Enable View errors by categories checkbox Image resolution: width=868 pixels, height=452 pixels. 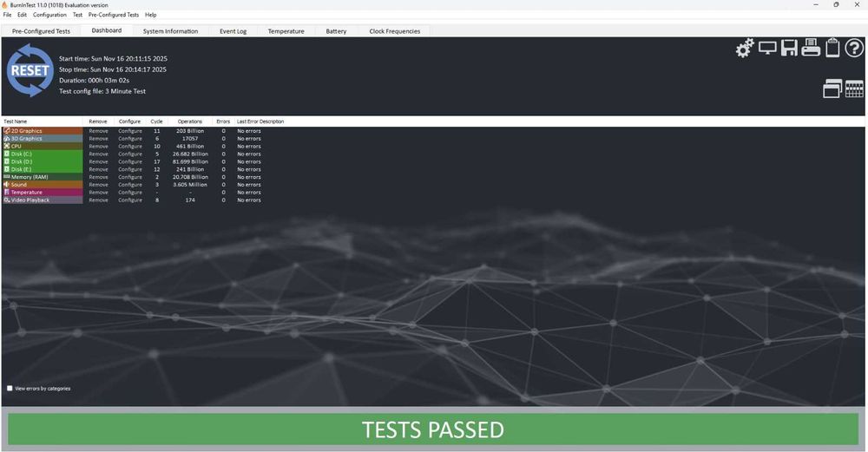(10, 389)
